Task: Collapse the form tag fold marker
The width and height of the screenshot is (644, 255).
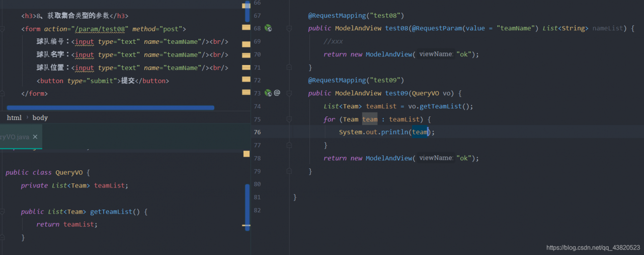Action: [3, 29]
